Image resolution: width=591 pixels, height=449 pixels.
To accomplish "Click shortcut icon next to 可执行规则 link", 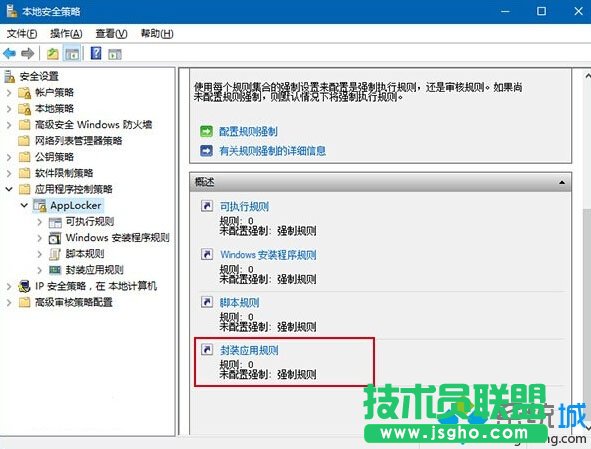I will coord(207,206).
